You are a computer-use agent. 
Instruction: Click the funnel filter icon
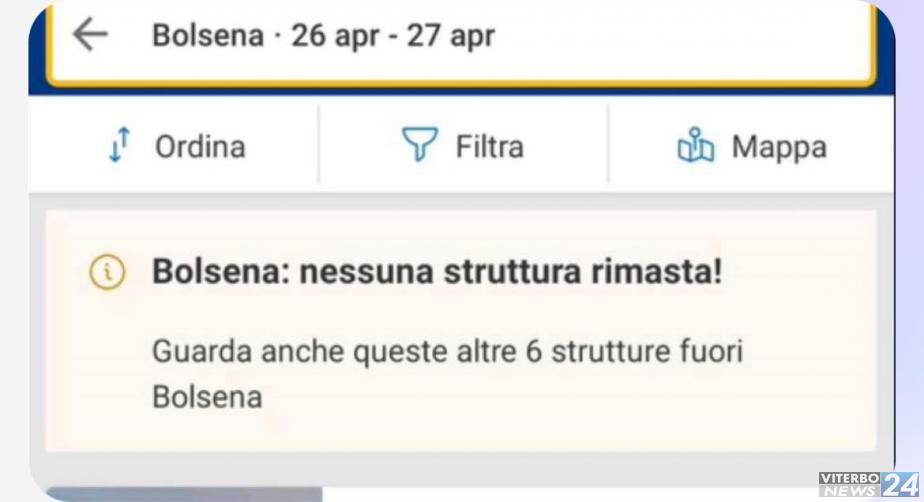click(420, 144)
